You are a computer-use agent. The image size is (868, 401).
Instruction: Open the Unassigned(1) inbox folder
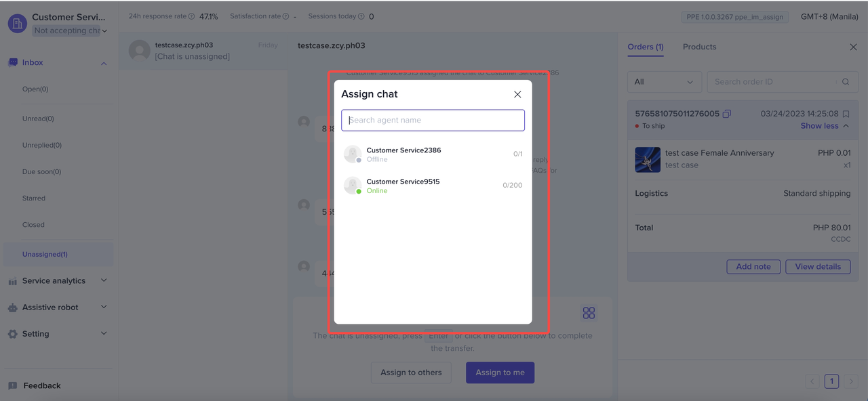point(45,255)
